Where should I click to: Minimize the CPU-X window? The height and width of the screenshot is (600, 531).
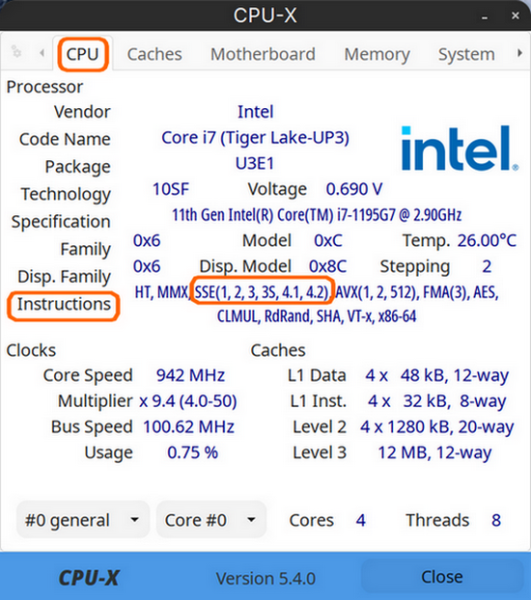(x=485, y=17)
